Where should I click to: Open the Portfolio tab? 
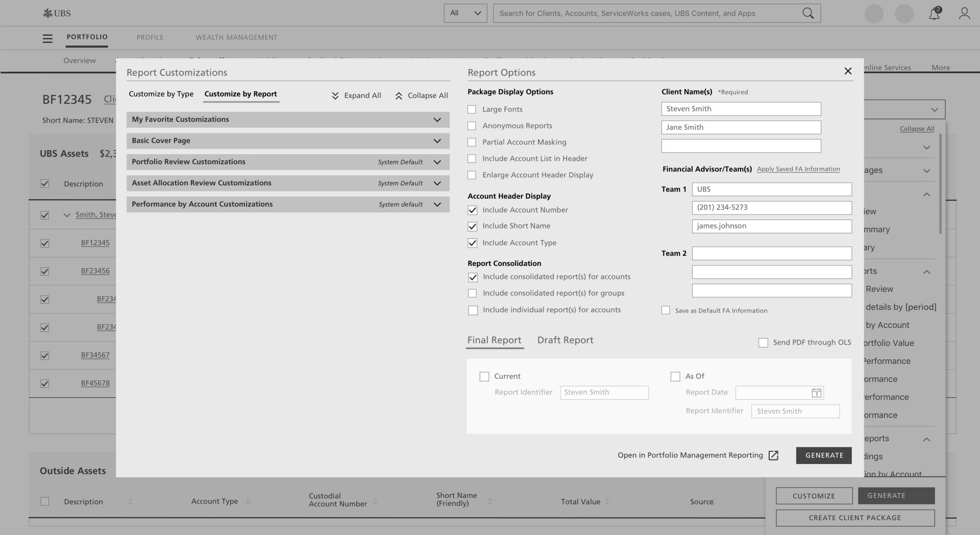click(x=87, y=37)
